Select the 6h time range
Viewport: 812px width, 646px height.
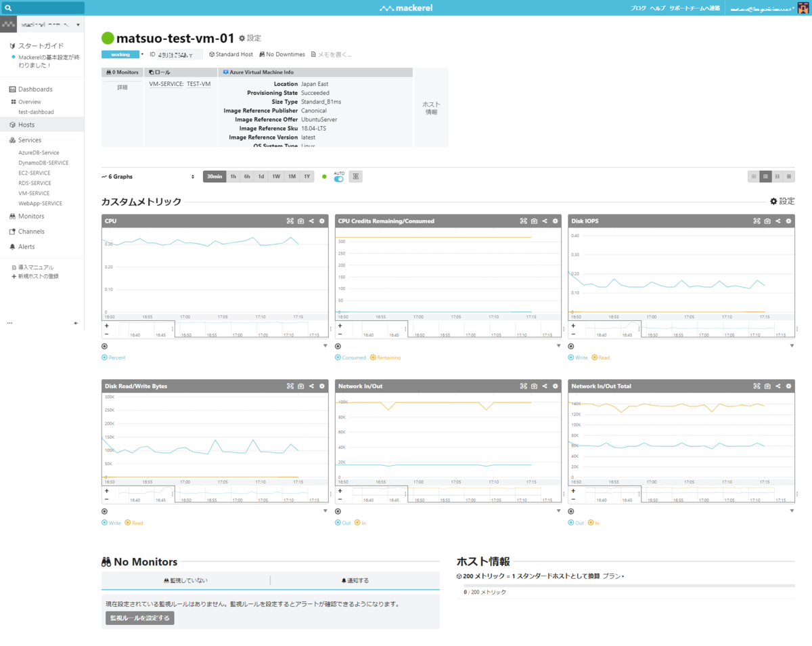pos(247,177)
